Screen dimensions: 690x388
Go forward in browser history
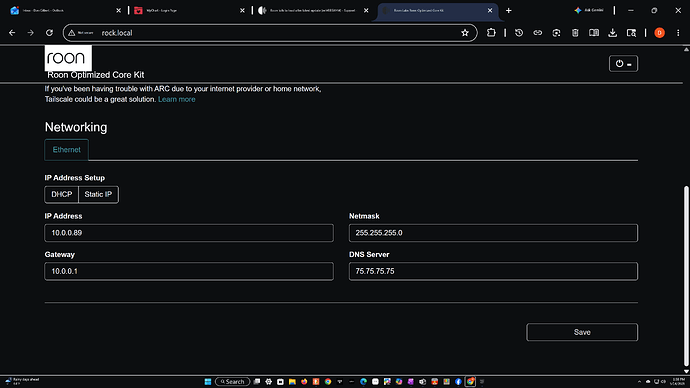tap(30, 33)
